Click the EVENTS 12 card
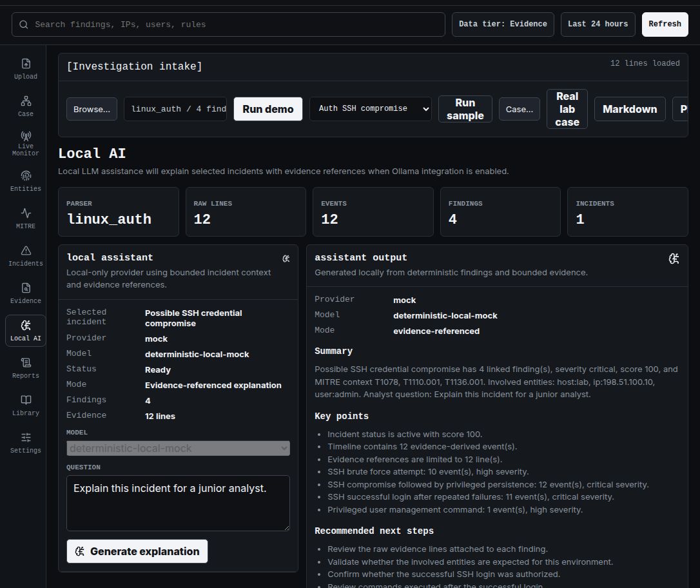This screenshot has width=700, height=588. 373,211
